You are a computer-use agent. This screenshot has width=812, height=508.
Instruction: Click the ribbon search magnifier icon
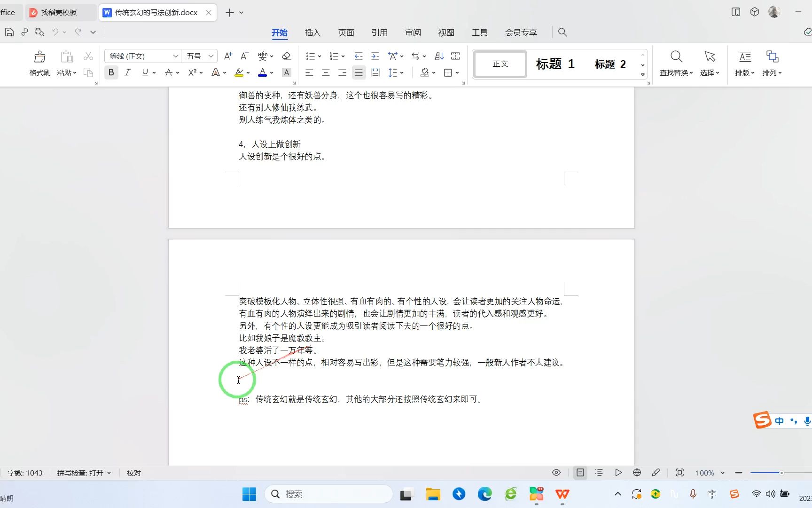pyautogui.click(x=562, y=32)
